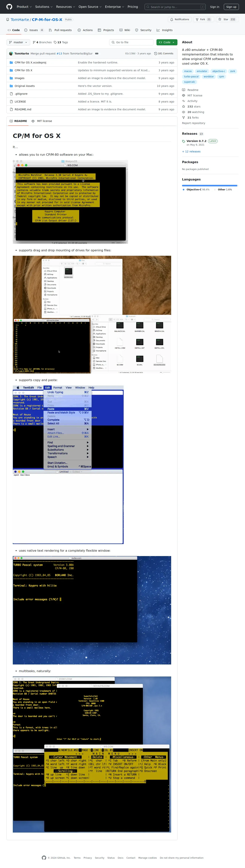Open the Issues tab
The width and height of the screenshot is (245, 868).
(34, 30)
